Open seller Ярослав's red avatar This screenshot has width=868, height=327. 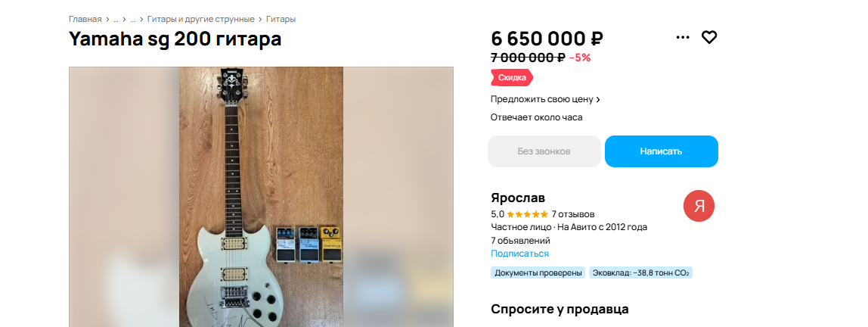pyautogui.click(x=699, y=206)
